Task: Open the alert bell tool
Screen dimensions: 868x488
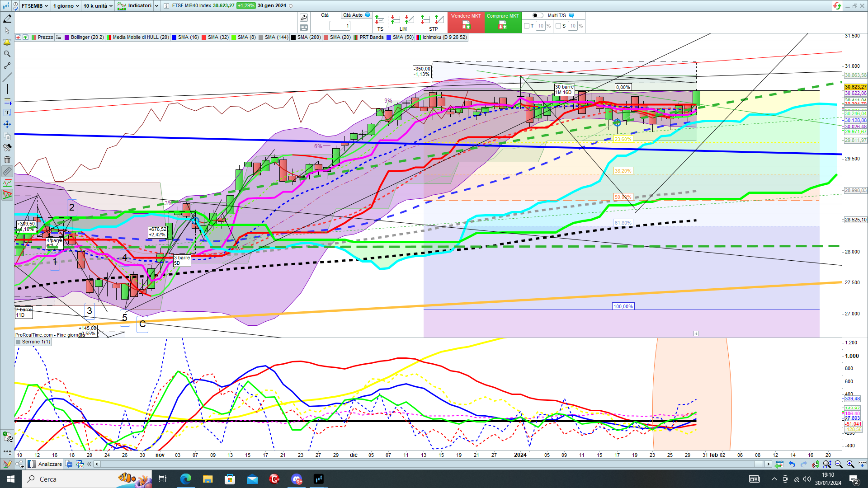Action: tap(7, 42)
